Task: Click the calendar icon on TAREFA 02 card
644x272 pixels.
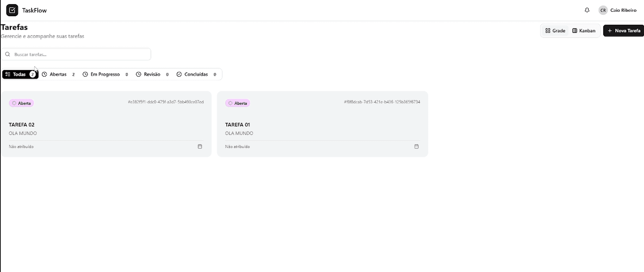Action: click(x=200, y=146)
